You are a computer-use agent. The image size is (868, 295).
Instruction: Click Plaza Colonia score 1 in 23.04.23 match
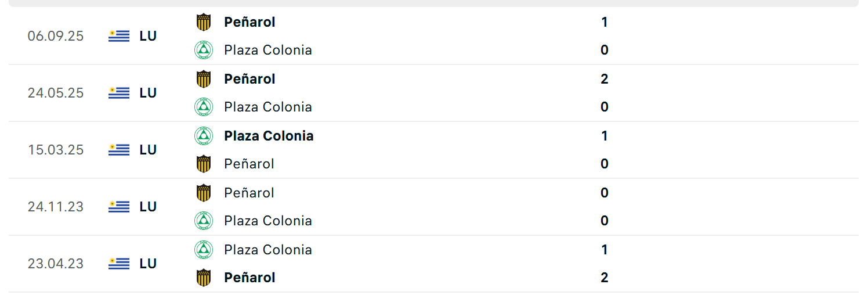click(604, 250)
